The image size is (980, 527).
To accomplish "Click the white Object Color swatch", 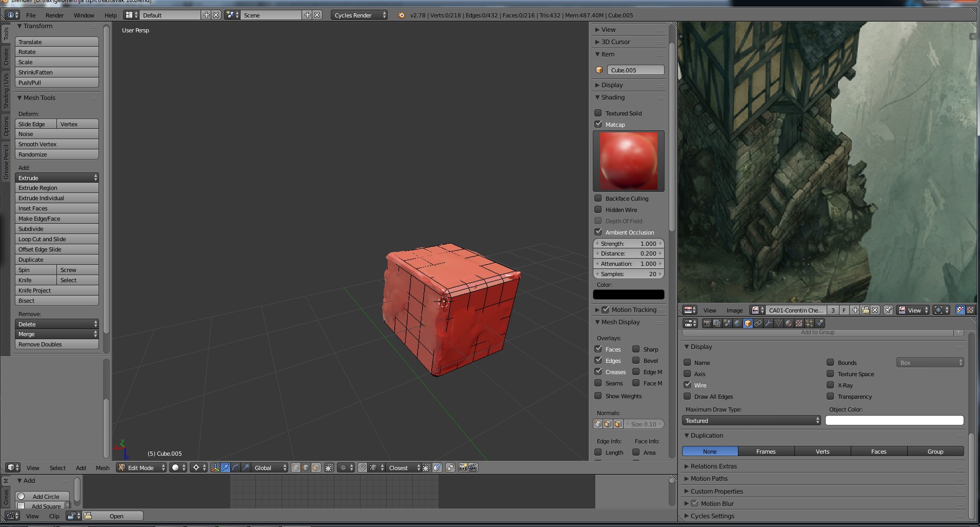I will [894, 420].
